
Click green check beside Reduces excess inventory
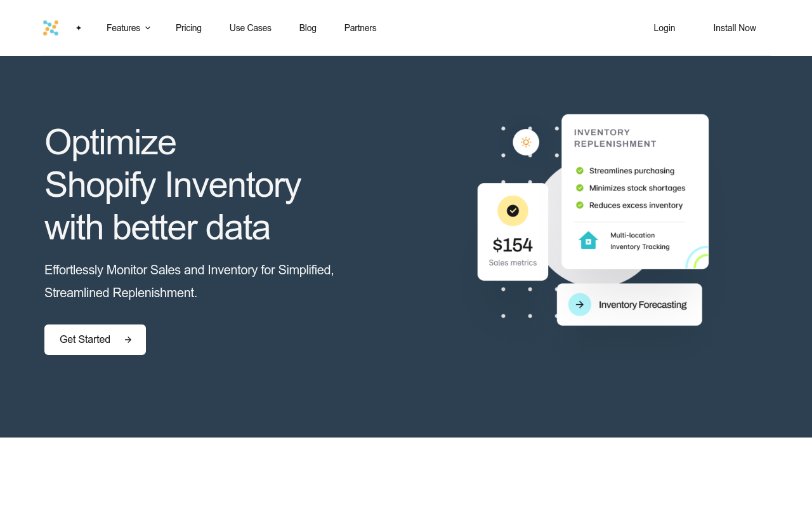click(580, 205)
